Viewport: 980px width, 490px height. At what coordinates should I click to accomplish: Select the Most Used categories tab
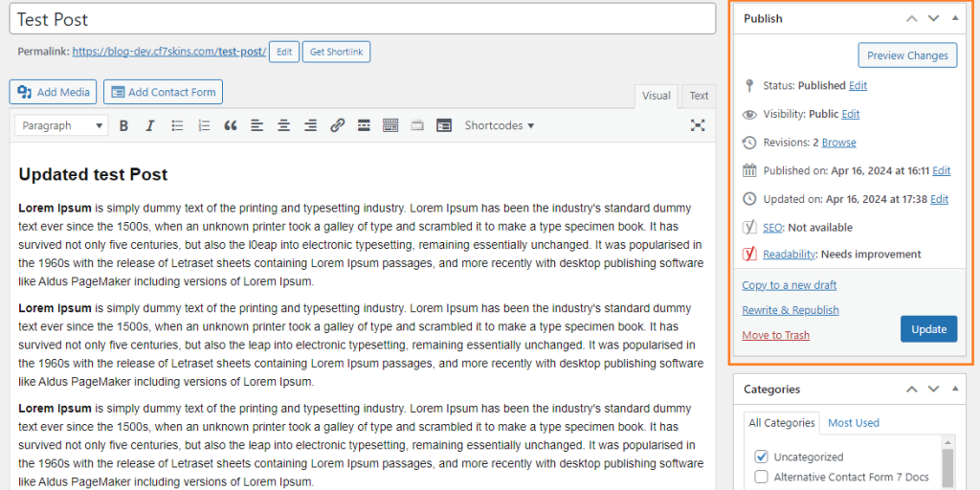853,422
